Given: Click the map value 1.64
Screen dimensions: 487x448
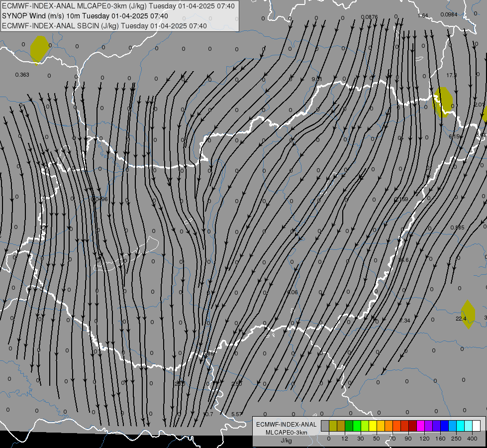Looking at the screenshot, I should point(423,15).
